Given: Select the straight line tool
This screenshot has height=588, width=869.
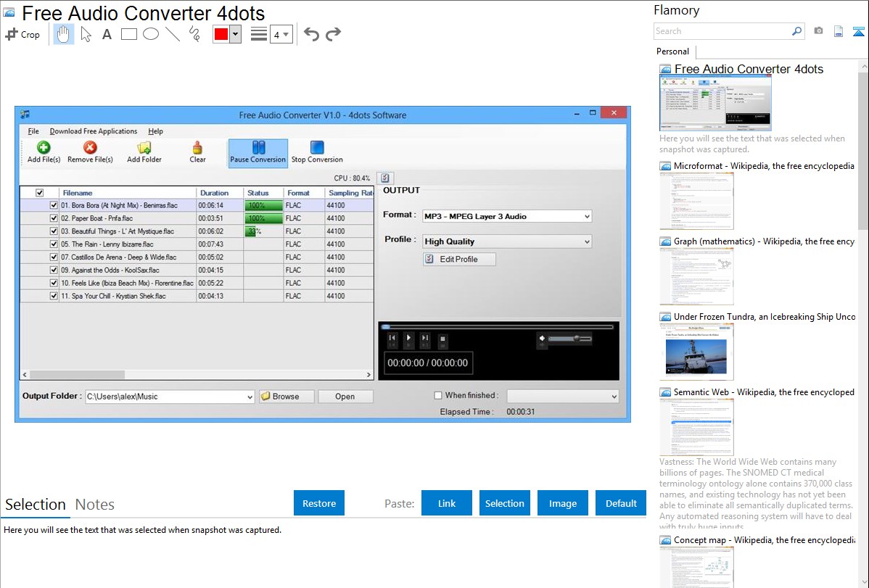Looking at the screenshot, I should point(173,34).
